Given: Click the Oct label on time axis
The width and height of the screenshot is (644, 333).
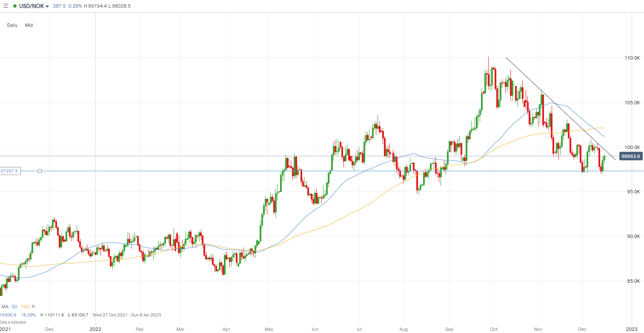Looking at the screenshot, I should [x=493, y=329].
